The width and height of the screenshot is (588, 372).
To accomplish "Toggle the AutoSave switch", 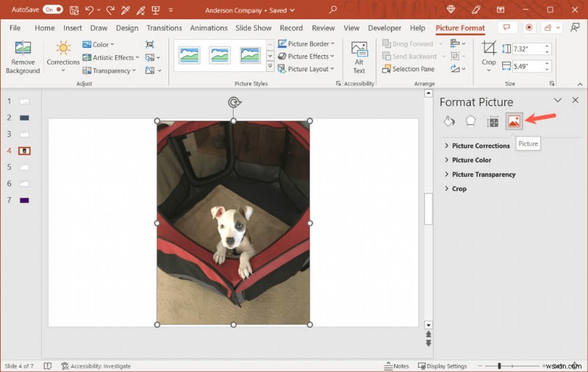I will (x=52, y=10).
